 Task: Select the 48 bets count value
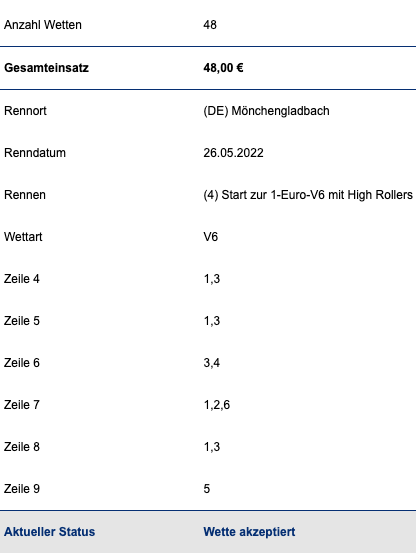click(x=210, y=25)
